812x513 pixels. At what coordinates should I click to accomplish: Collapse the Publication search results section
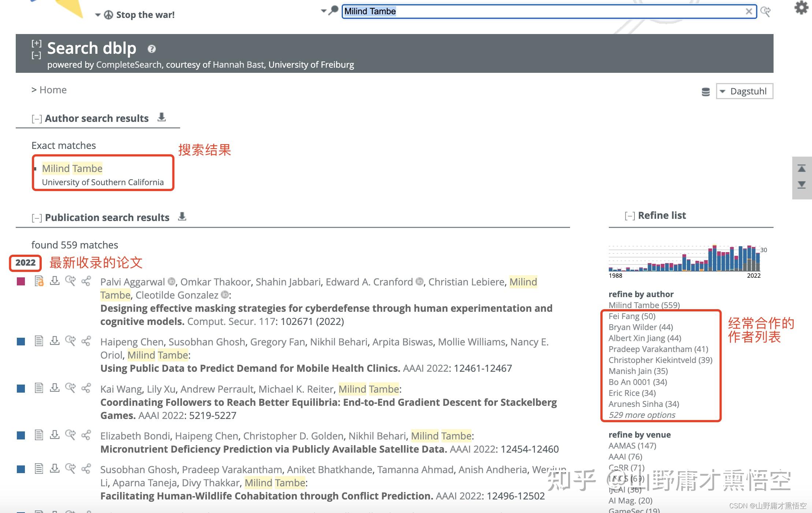[36, 218]
